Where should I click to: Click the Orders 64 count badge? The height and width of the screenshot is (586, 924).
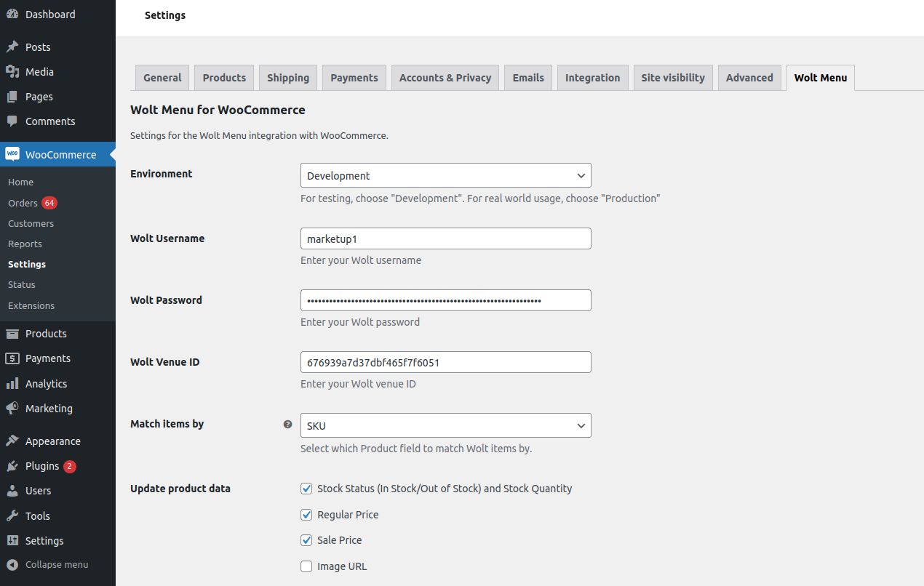click(x=49, y=203)
